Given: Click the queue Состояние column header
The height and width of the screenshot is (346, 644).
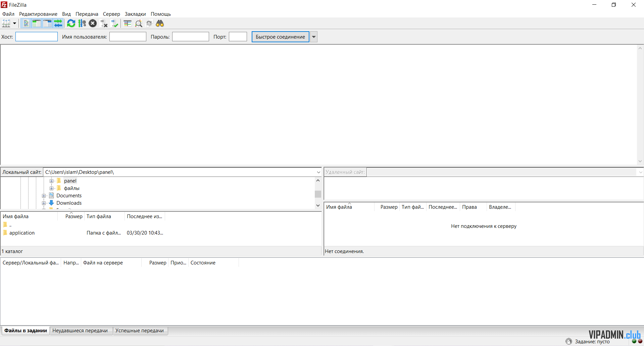Looking at the screenshot, I should (213, 263).
